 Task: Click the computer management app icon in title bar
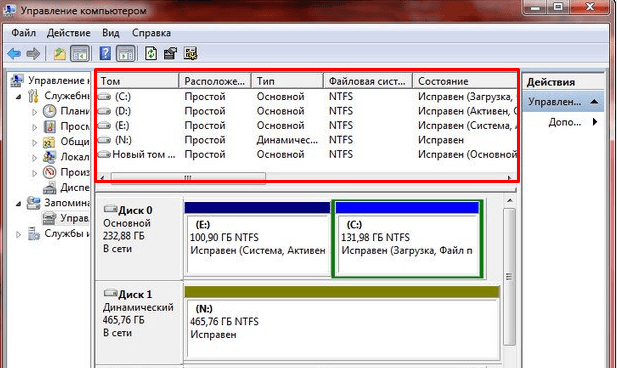click(x=9, y=10)
